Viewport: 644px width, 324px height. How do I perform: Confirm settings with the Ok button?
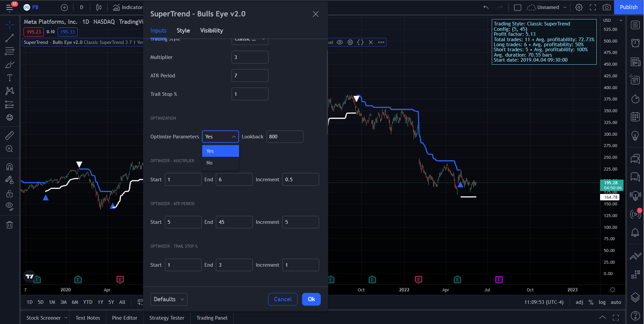311,299
